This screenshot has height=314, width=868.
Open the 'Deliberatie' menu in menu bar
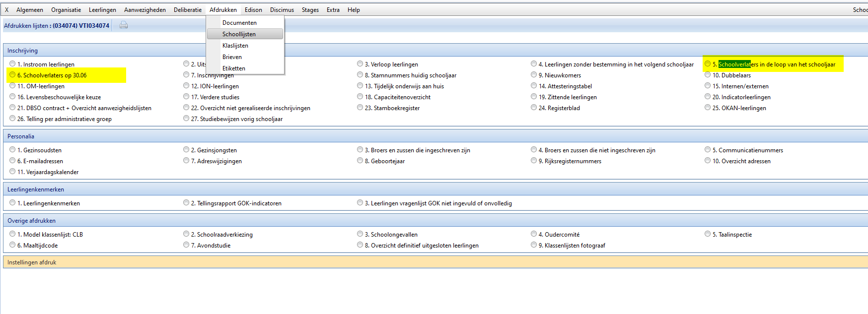click(x=188, y=10)
